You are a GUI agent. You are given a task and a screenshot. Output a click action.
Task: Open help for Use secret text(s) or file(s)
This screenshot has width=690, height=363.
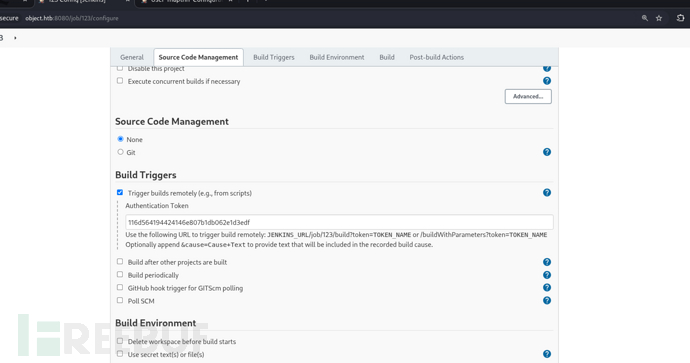pyautogui.click(x=547, y=354)
